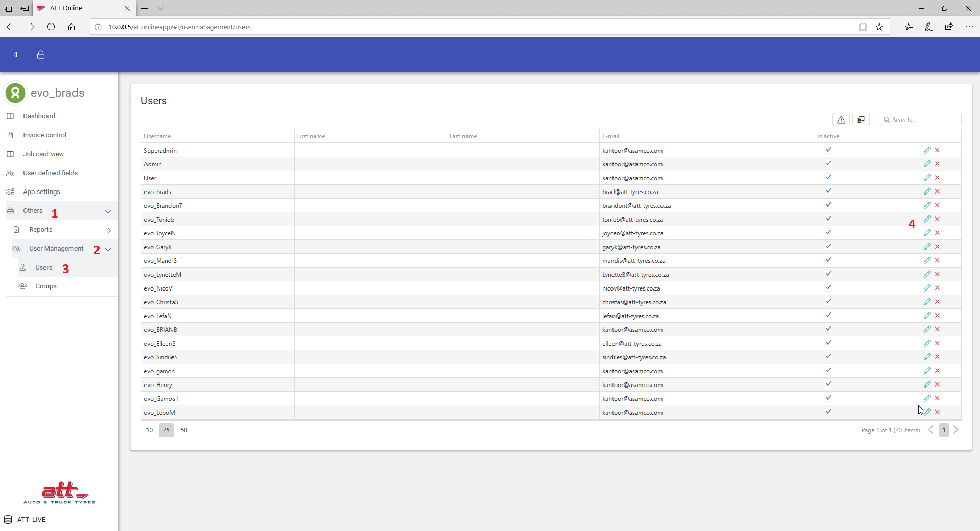Toggle Is active checkmark for evo_SindileS

pyautogui.click(x=828, y=357)
